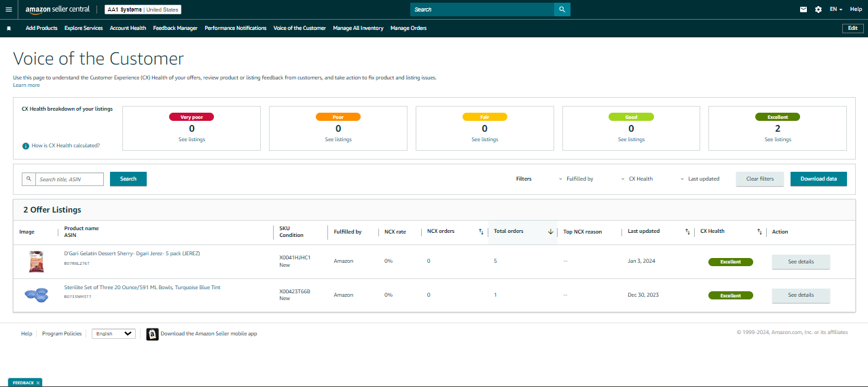Screen dimensions: 868x387
Task: Close the Feedback tab with X
Action: point(38,383)
